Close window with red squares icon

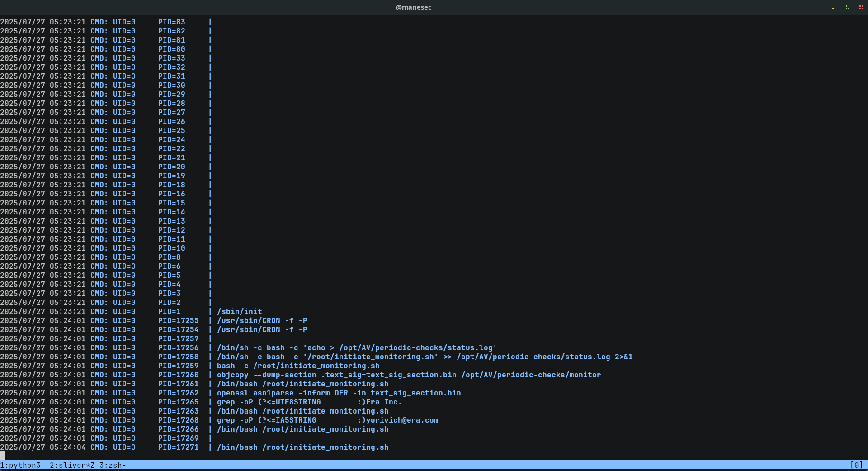pos(861,8)
